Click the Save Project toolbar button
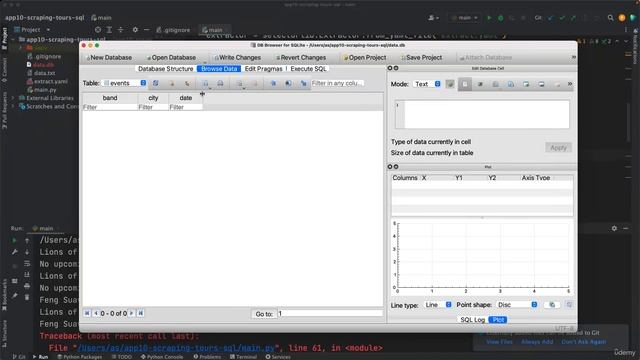This screenshot has width=640, height=360. coord(421,58)
